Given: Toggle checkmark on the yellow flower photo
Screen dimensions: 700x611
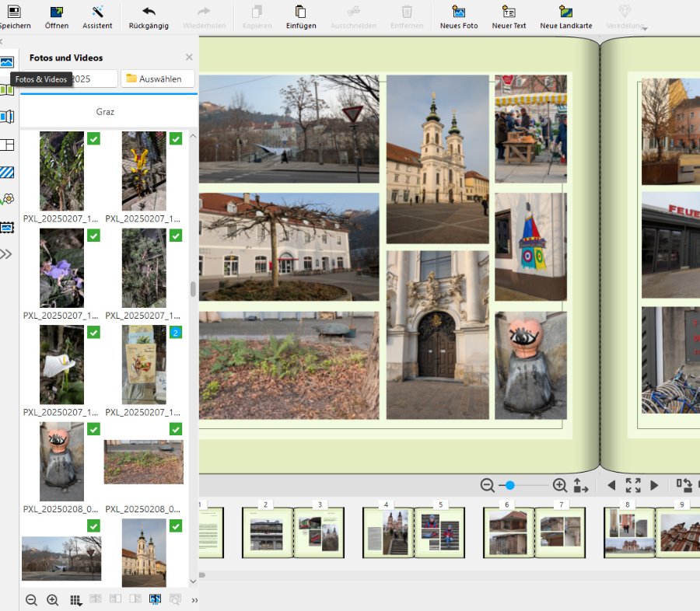Looking at the screenshot, I should tap(176, 138).
